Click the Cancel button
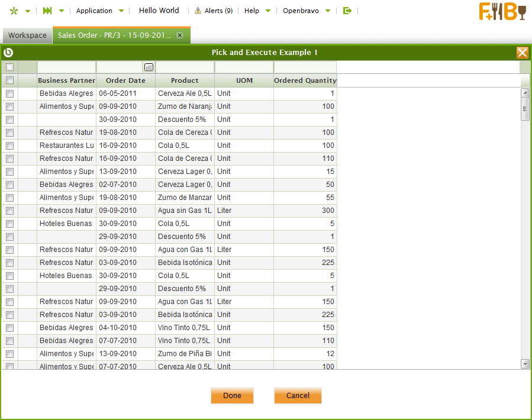 coord(298,396)
